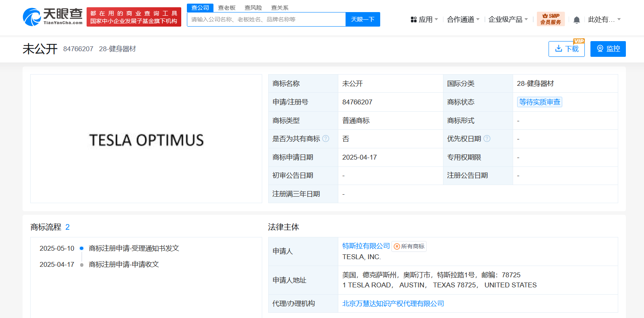The image size is (644, 318).
Task: Open the 北京万慧达知识产权代理有限公司 link
Action: tap(393, 303)
